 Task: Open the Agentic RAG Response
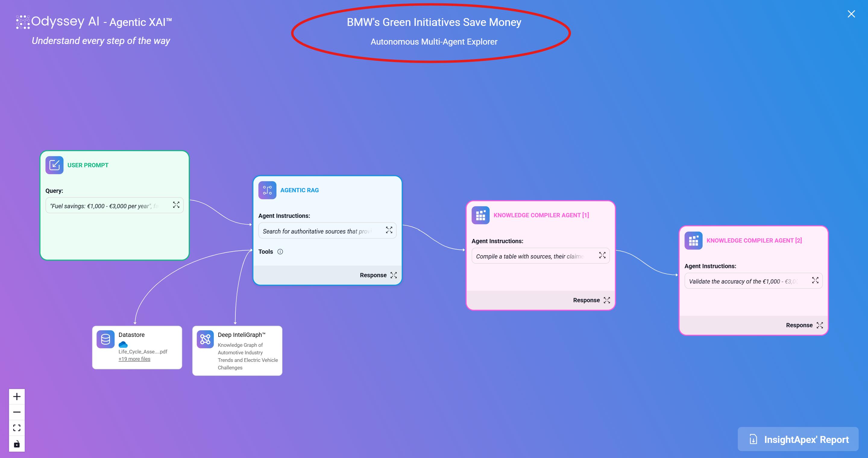tap(373, 275)
